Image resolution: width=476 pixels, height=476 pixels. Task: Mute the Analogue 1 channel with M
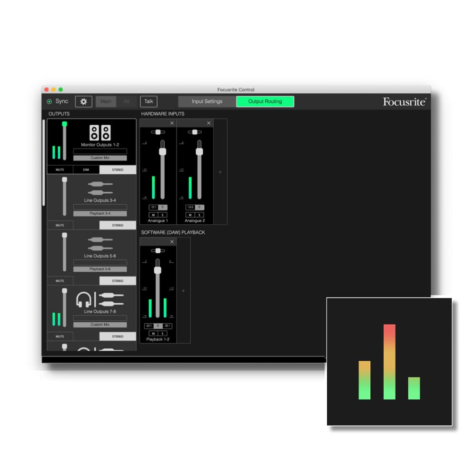point(153,215)
